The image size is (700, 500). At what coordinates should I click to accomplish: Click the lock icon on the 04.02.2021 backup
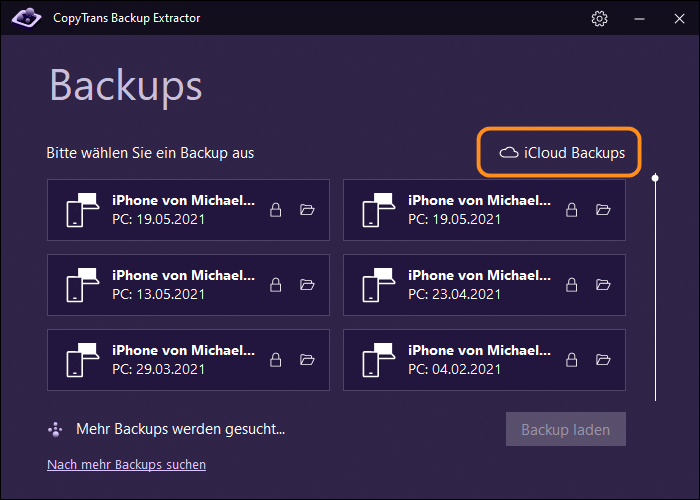(x=572, y=360)
